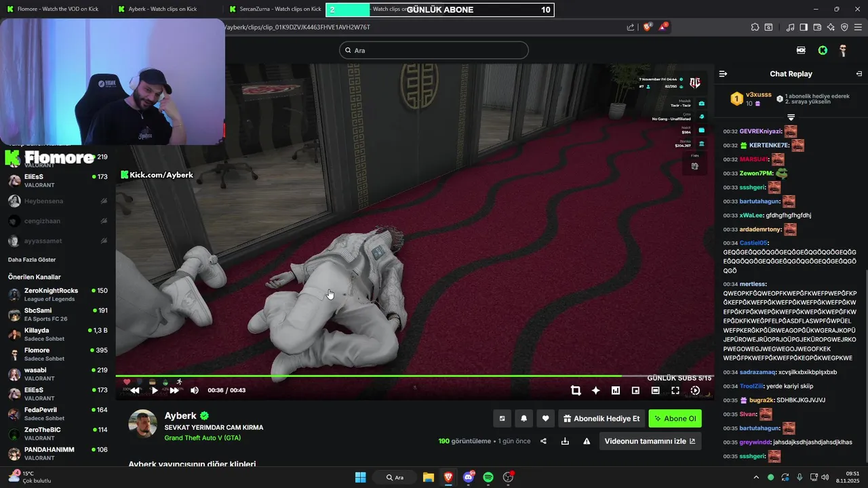Rewind the clip using the backward skip icon
868x488 pixels.
tap(135, 390)
